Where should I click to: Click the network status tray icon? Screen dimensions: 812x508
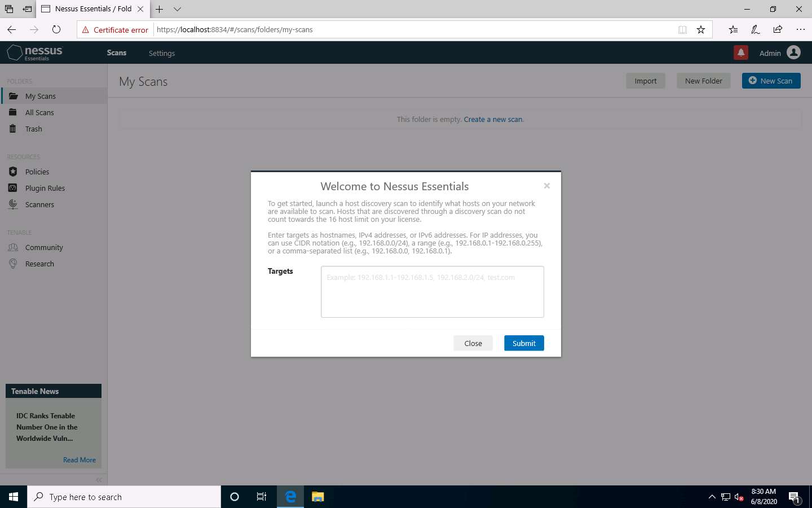(726, 497)
